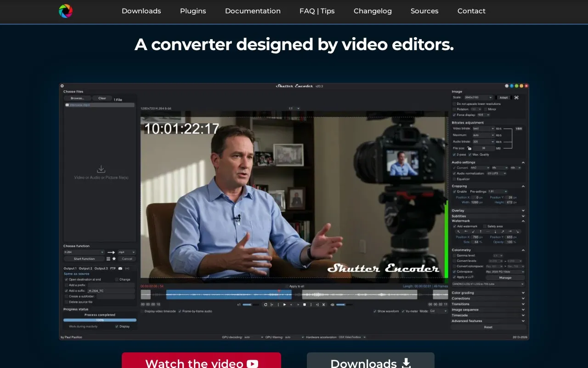Click the volume slider beside the speaker
Screen dimensions: 588x368
tap(345, 305)
